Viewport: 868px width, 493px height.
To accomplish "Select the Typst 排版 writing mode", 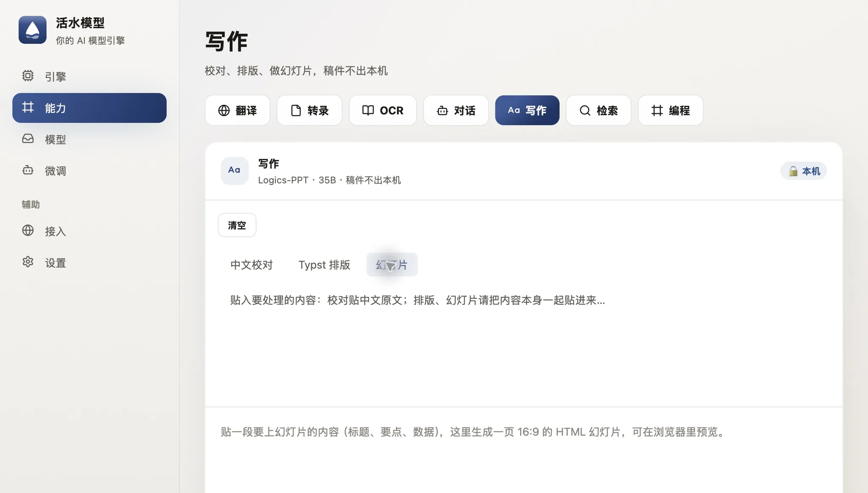I will click(324, 265).
